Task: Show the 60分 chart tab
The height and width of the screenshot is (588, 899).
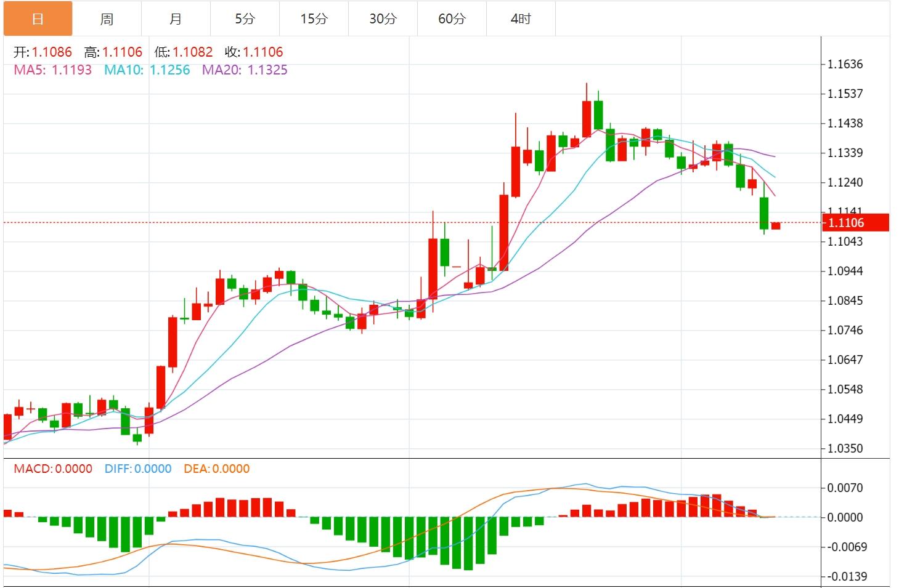Action: point(452,18)
